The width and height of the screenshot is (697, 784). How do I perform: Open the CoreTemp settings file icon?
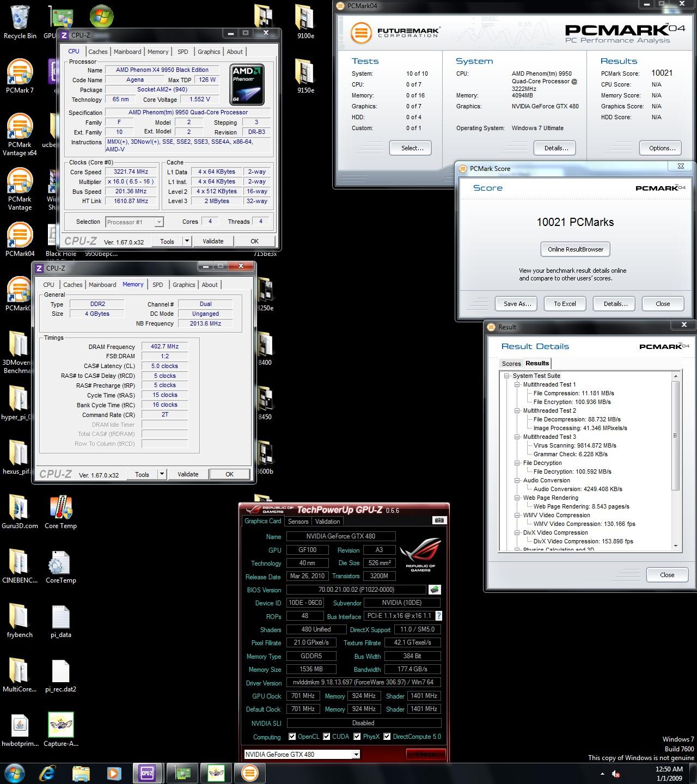coord(60,566)
